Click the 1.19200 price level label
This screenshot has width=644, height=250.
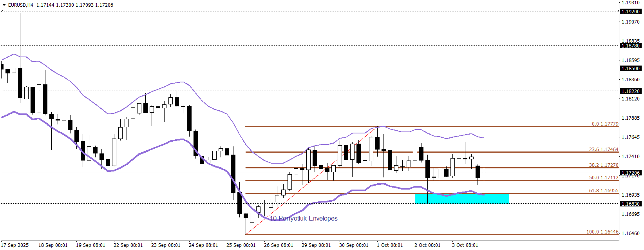(x=631, y=12)
